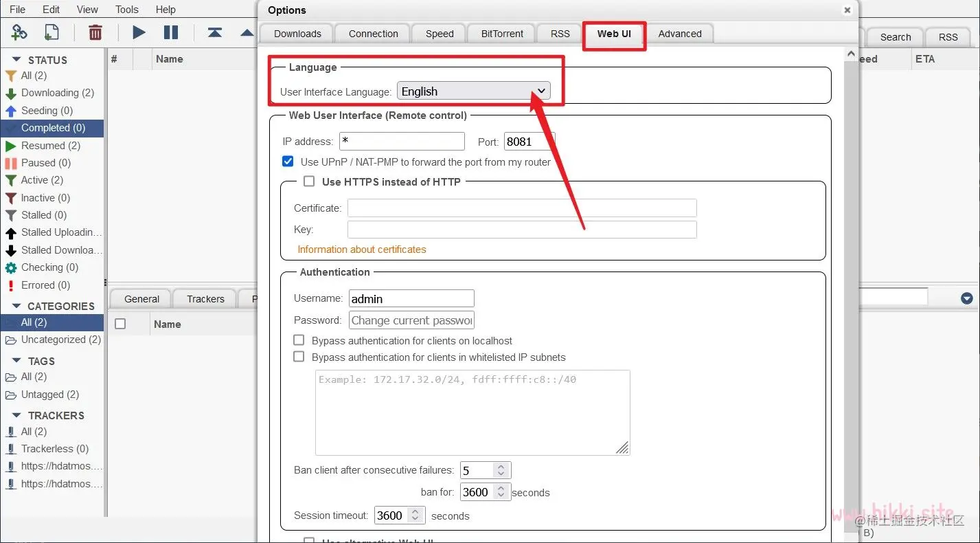This screenshot has height=543, width=980.
Task: Open the User Interface Language dropdown
Action: coord(474,91)
